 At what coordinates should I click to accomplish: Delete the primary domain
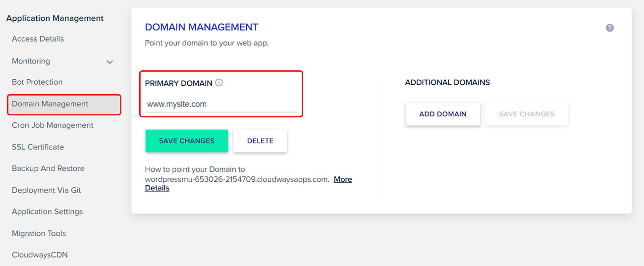260,141
